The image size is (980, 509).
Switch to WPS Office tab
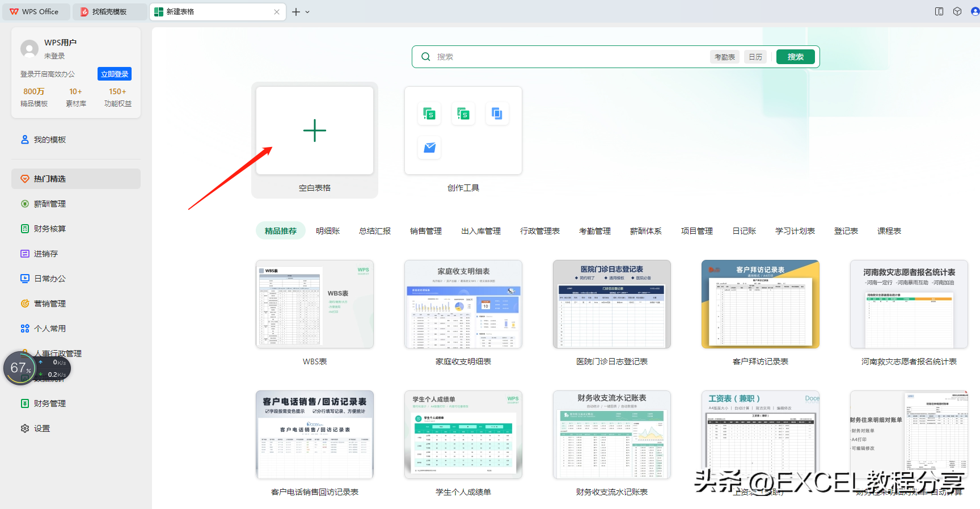[x=36, y=11]
